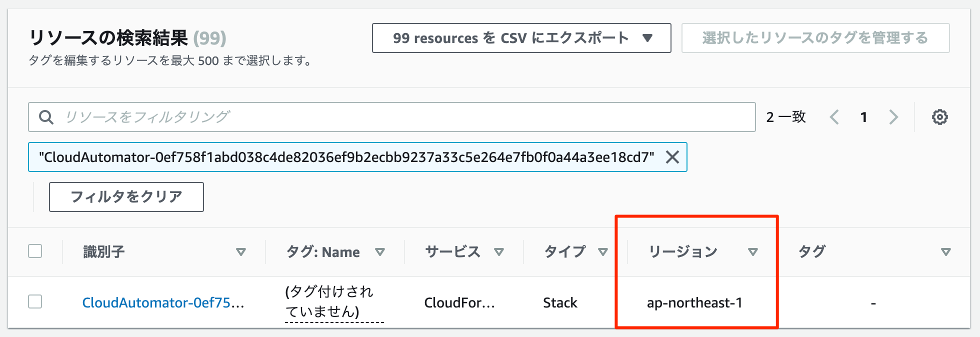
Task: Select all resources with header checkbox
Action: pos(35,251)
